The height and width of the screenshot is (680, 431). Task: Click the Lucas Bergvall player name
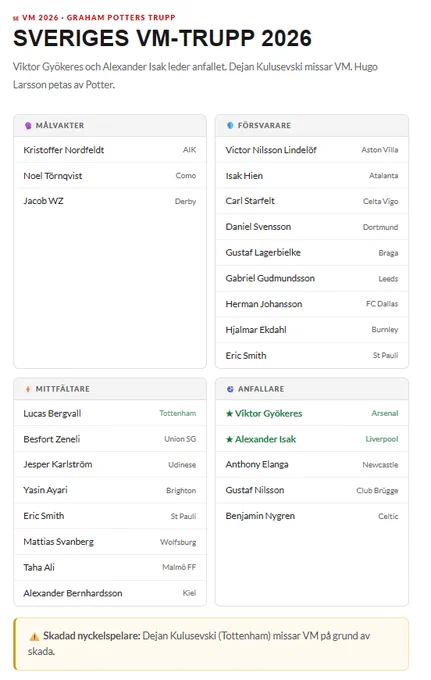[52, 414]
